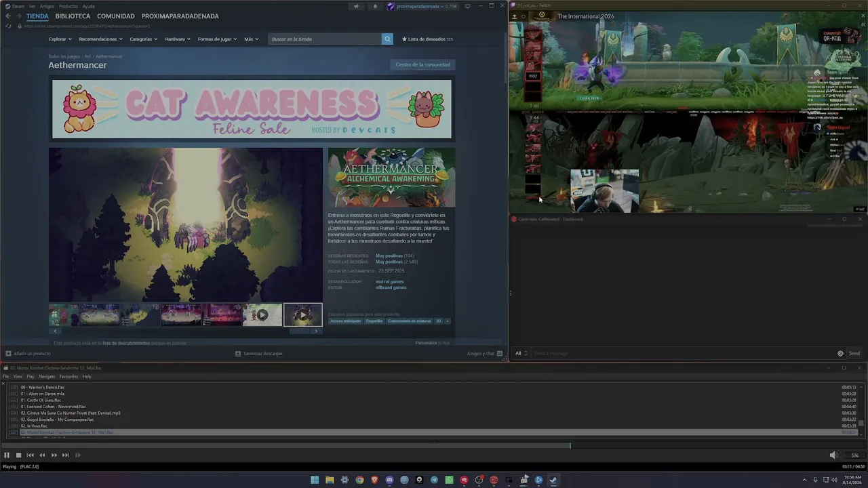The image size is (868, 488).
Task: Click the Cat Awareness Feline Sale banner
Action: [252, 109]
